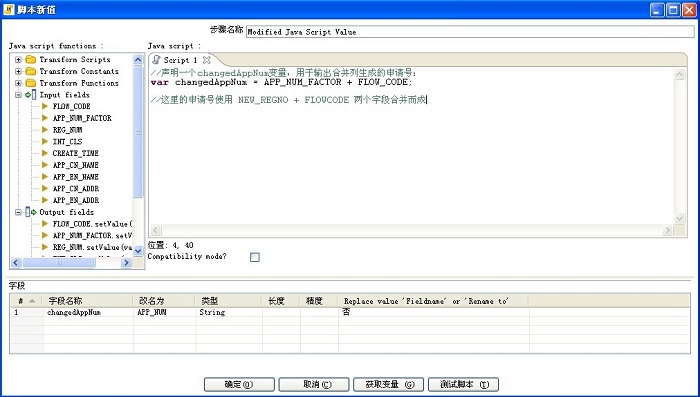Click the function tree horizontal scrollbar thumb

pyautogui.click(x=59, y=263)
